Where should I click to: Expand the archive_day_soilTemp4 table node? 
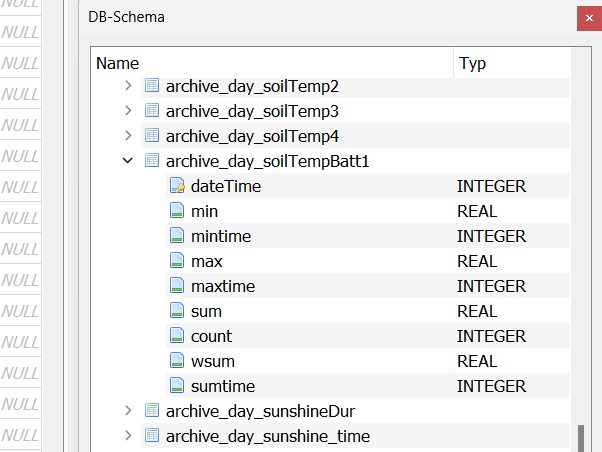pos(128,136)
